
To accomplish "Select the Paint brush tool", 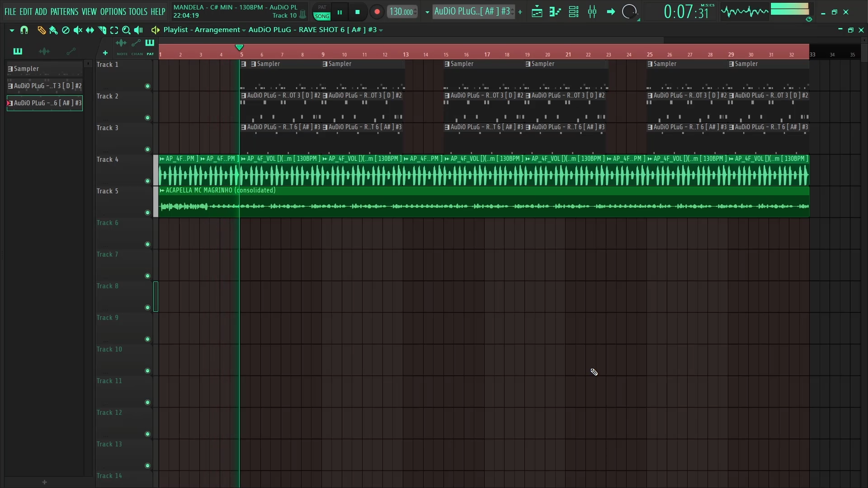I will (x=53, y=30).
